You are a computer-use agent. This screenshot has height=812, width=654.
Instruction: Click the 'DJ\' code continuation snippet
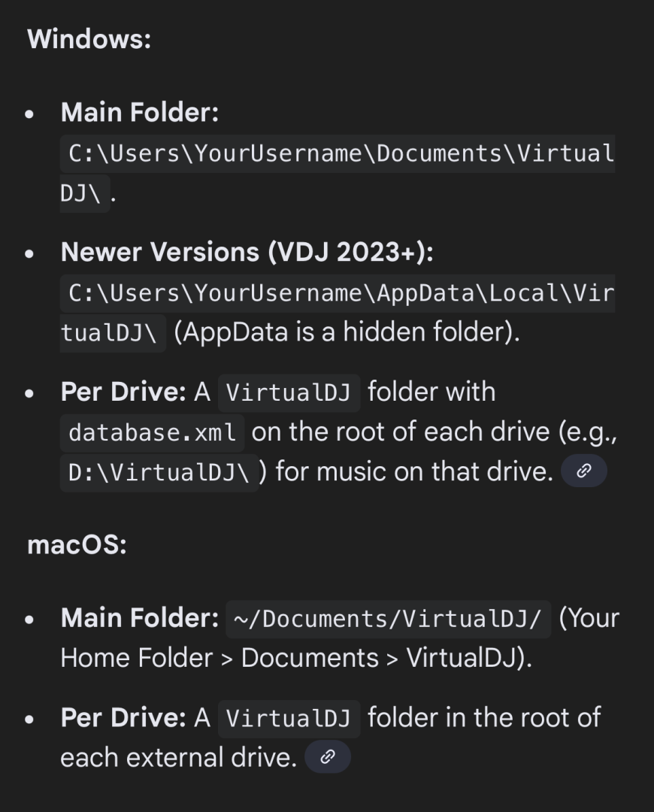[84, 193]
